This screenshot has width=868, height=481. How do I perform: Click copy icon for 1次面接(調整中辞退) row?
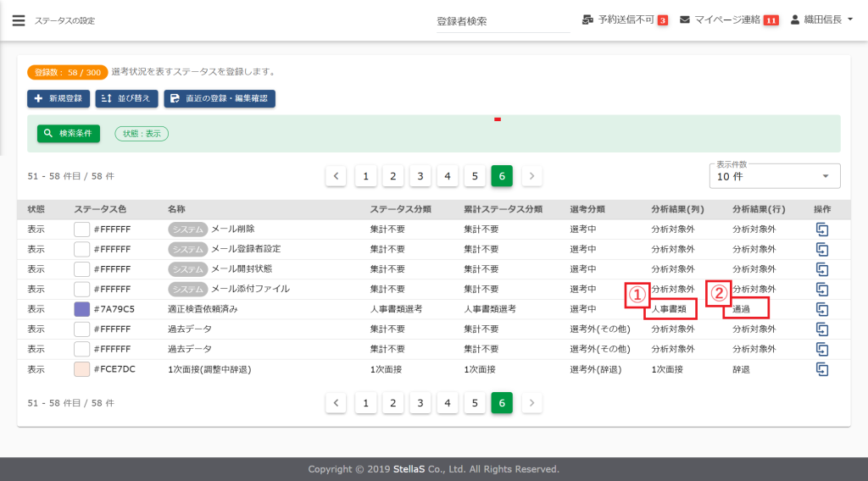(x=821, y=369)
